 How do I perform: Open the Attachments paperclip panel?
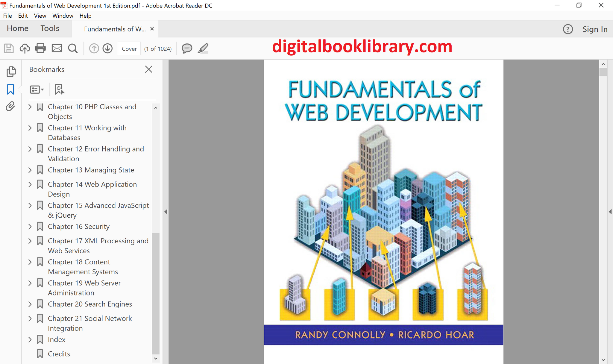(11, 106)
